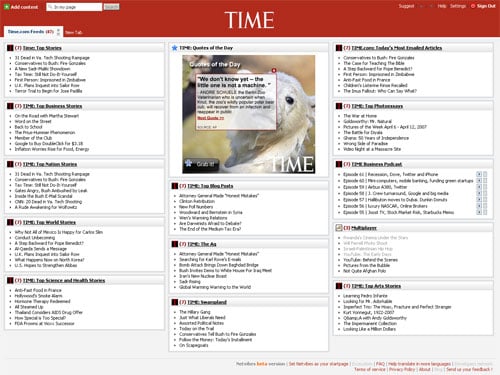Close the quote popup with the red X
500x375 pixels.
(274, 70)
